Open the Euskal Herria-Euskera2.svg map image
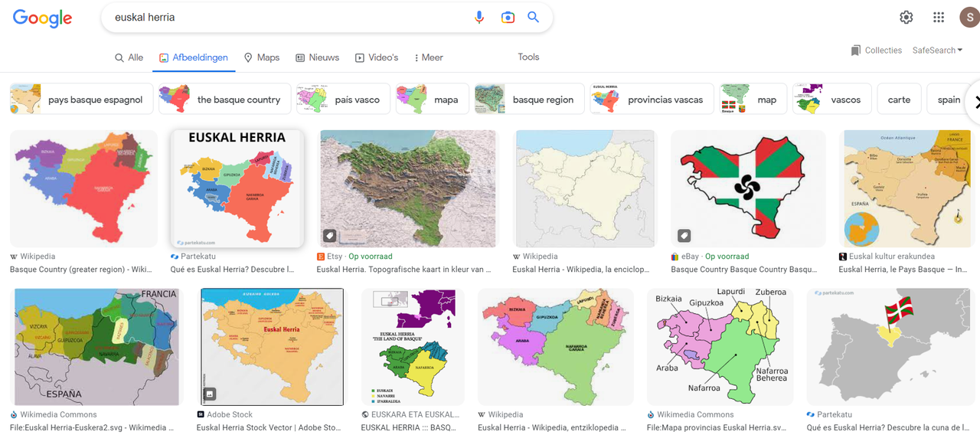The image size is (980, 435). 96,347
